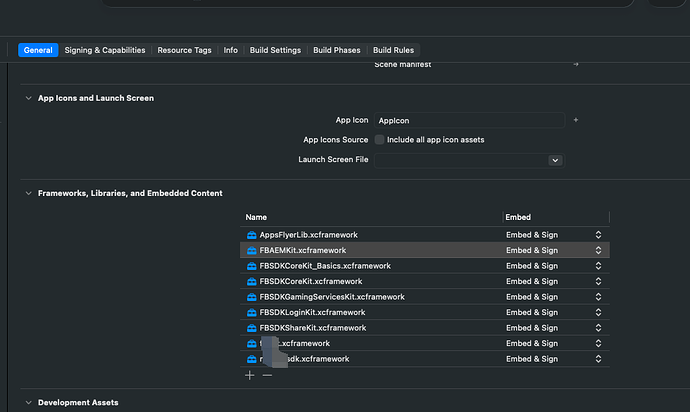Click the FBSDKShareKit.xcframework toolbox icon
The width and height of the screenshot is (690, 412).
[x=252, y=328]
